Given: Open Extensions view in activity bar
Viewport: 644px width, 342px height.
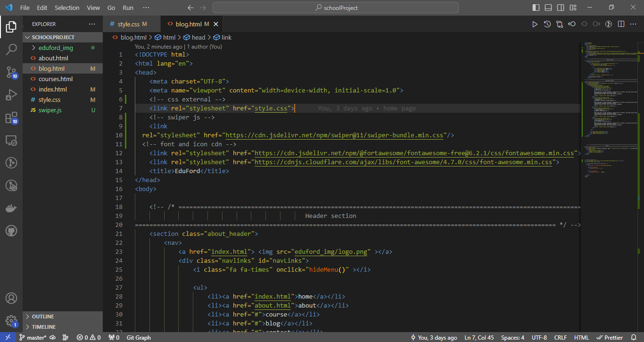Looking at the screenshot, I should [11, 118].
